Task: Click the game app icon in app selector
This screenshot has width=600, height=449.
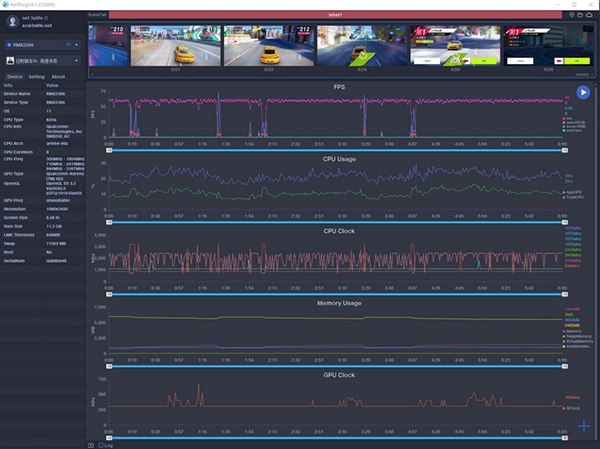Action: pos(9,60)
